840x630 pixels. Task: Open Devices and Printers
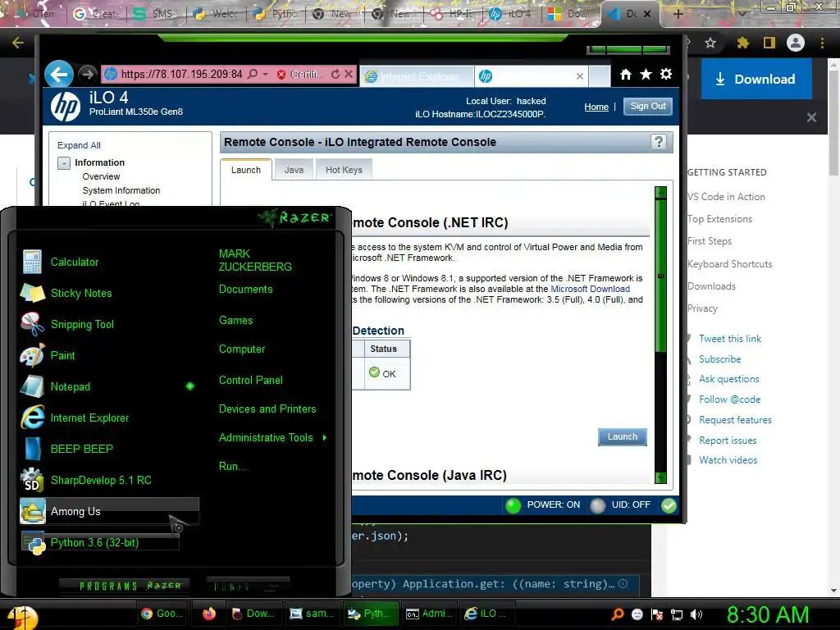(267, 409)
